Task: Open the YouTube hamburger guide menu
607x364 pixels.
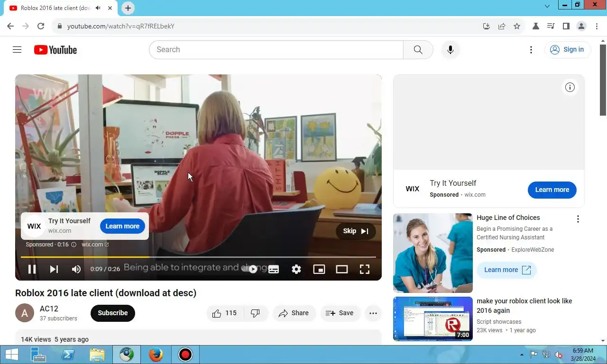Action: tap(17, 49)
